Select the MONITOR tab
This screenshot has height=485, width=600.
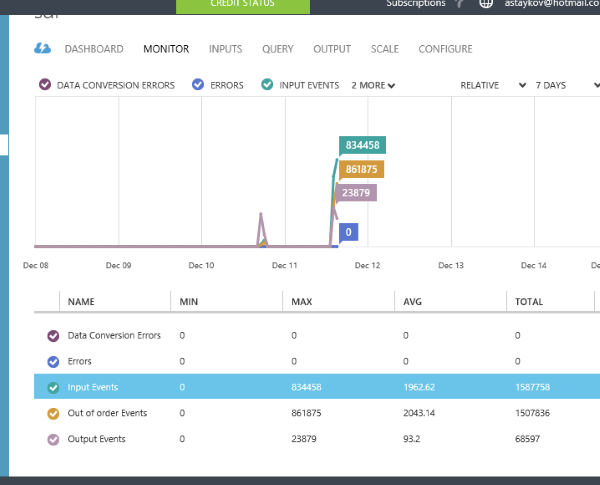click(166, 49)
